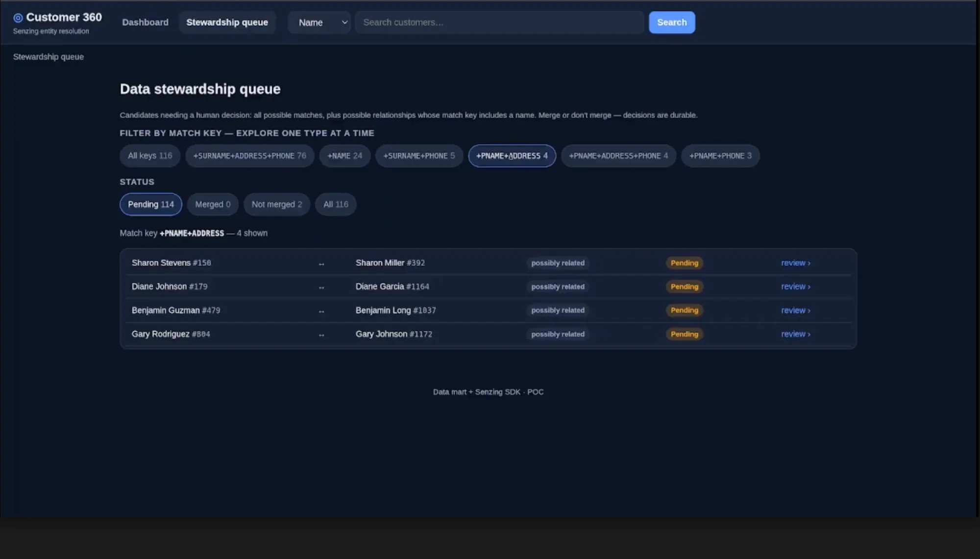980x559 pixels.
Task: Select the Not merged 2 status filter
Action: pyautogui.click(x=277, y=204)
